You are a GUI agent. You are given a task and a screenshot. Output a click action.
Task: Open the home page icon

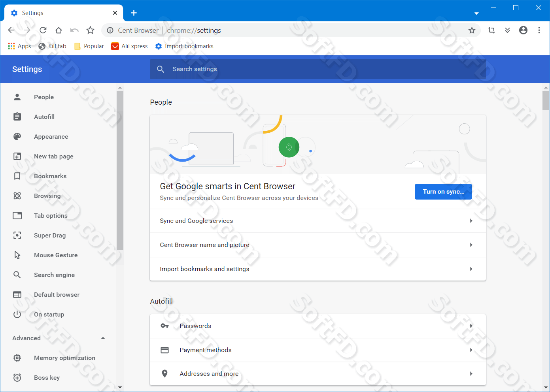click(59, 30)
